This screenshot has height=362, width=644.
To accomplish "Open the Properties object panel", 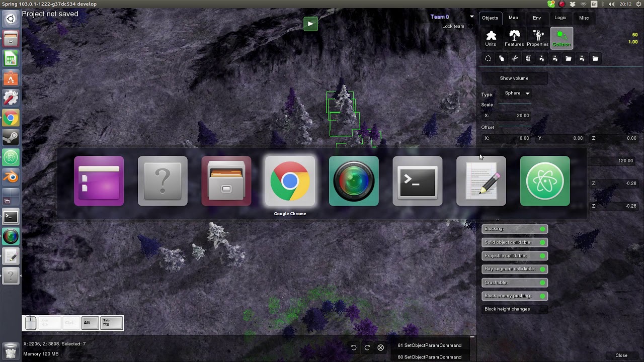I will pyautogui.click(x=538, y=38).
